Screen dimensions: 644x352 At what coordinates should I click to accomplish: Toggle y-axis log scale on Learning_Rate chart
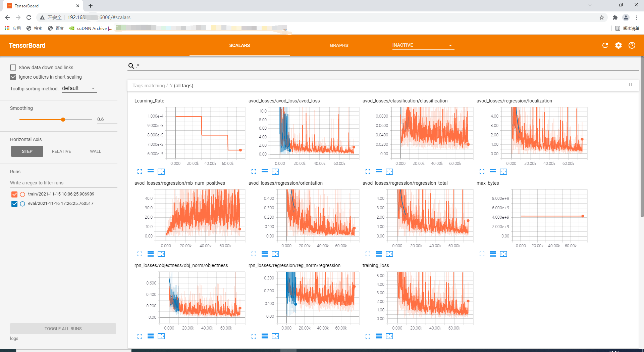click(x=151, y=172)
